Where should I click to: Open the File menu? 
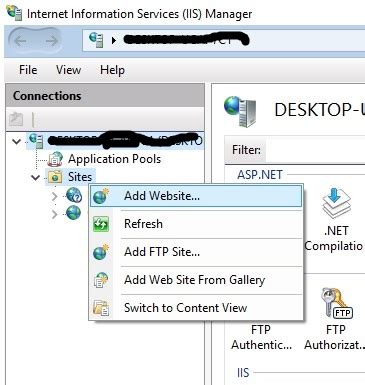pos(28,70)
